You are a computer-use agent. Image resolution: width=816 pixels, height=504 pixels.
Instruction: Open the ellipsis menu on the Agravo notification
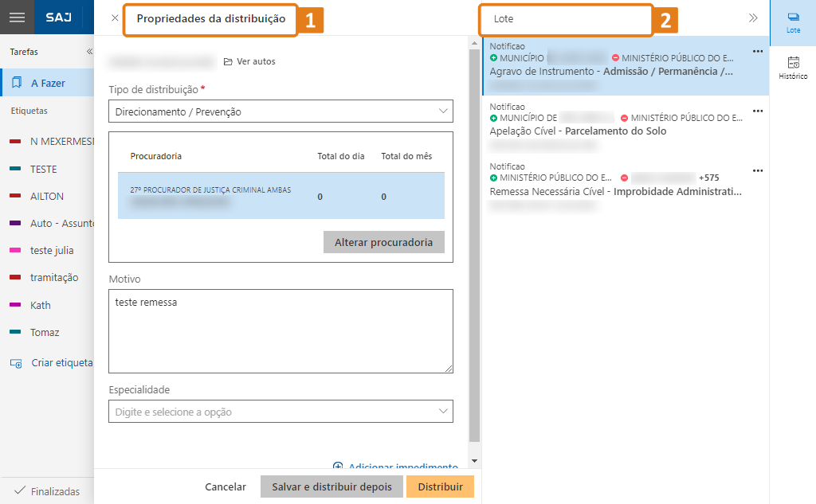coord(758,50)
